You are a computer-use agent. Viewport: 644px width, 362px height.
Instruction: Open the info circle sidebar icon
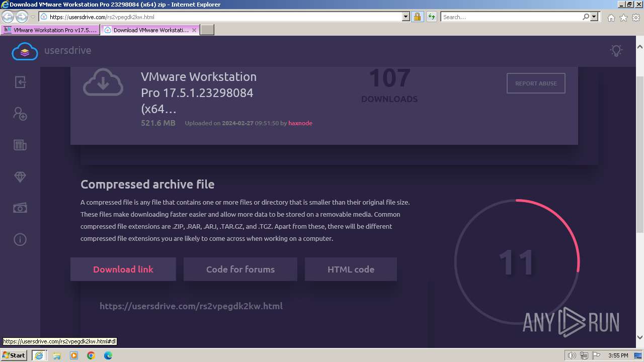(x=20, y=239)
